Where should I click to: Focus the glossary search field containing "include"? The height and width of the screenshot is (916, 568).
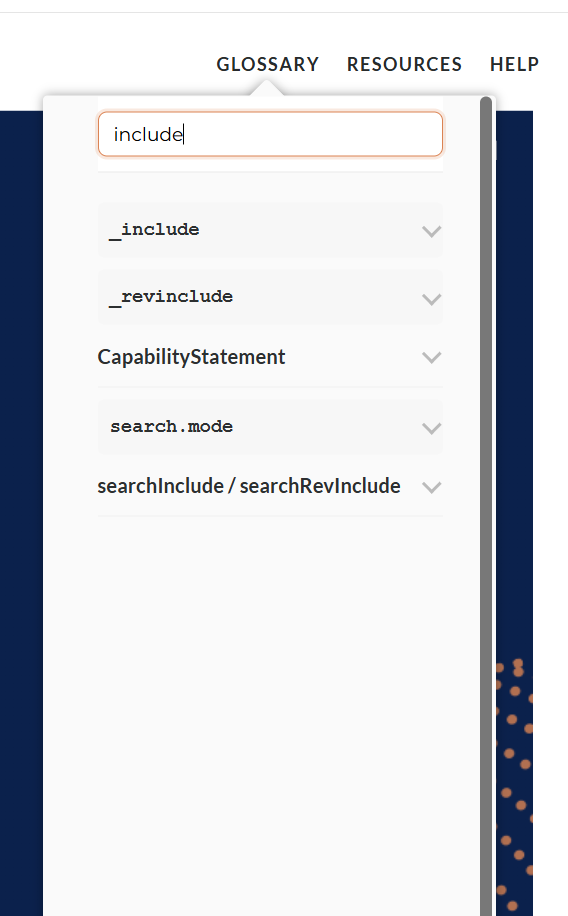coord(270,134)
